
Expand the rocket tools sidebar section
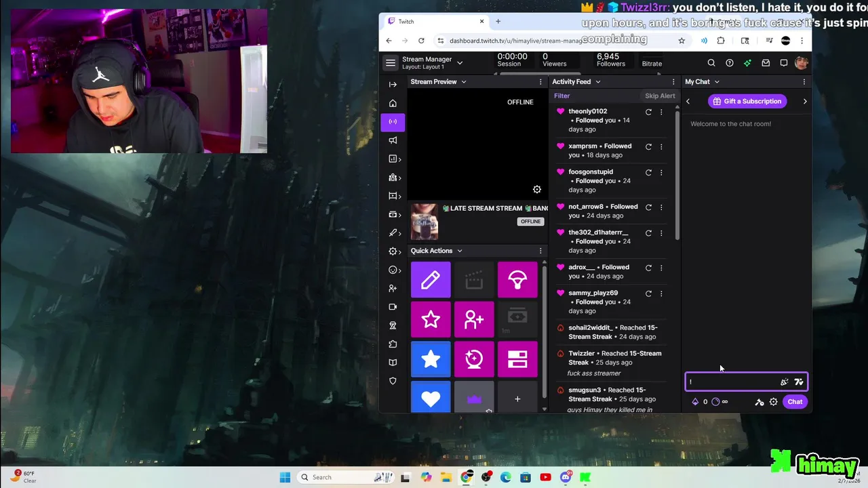point(394,233)
